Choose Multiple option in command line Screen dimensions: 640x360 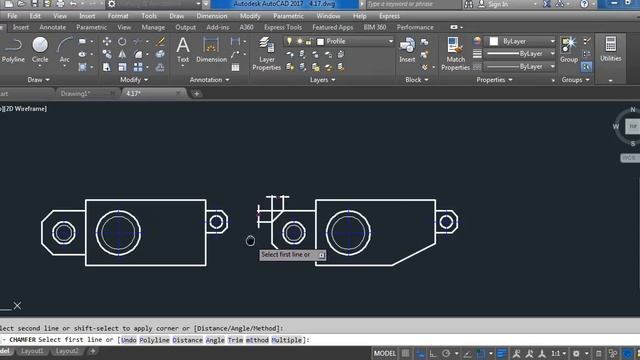287,340
